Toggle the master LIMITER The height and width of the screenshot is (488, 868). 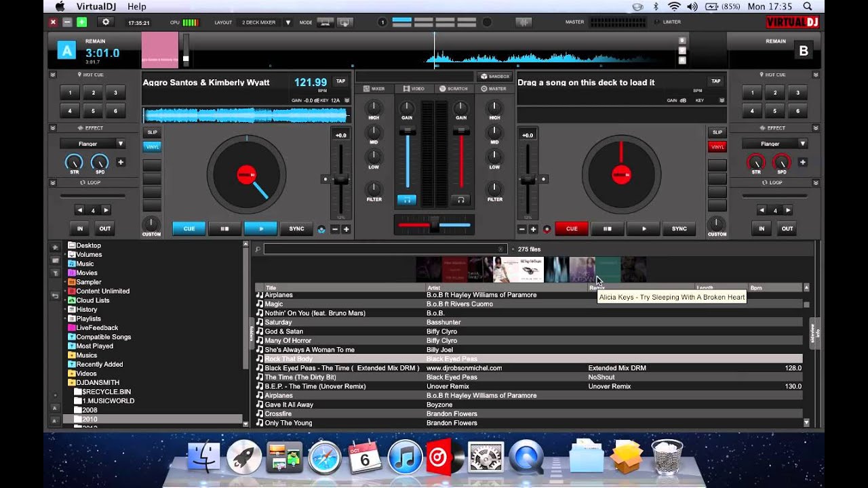click(x=667, y=22)
